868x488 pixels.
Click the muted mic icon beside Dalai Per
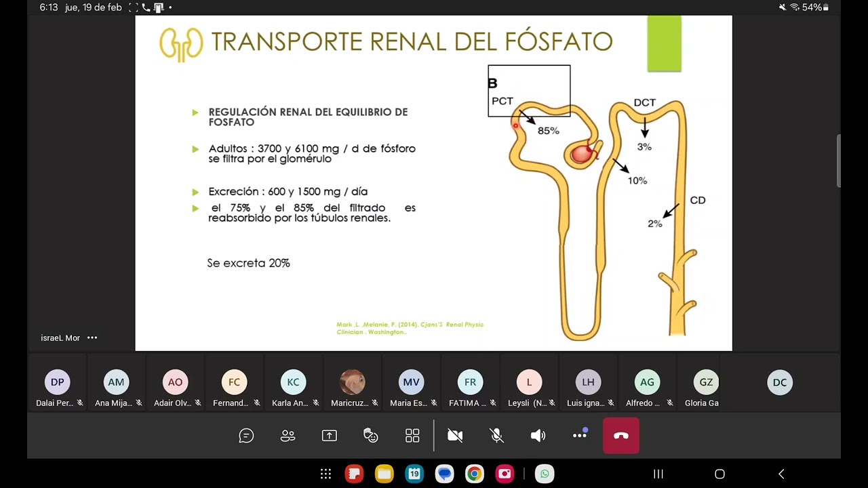tap(80, 403)
